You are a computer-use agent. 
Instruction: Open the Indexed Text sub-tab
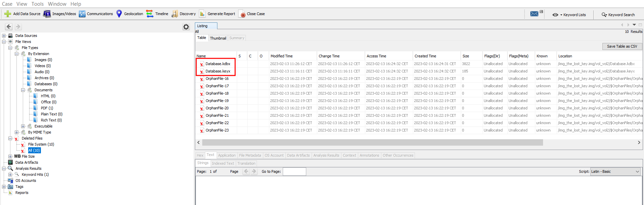tap(223, 163)
